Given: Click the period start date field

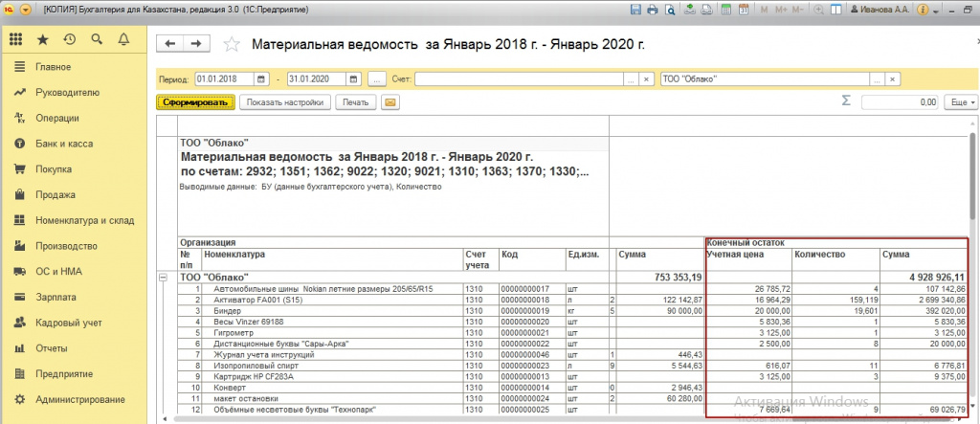Looking at the screenshot, I should 224,79.
